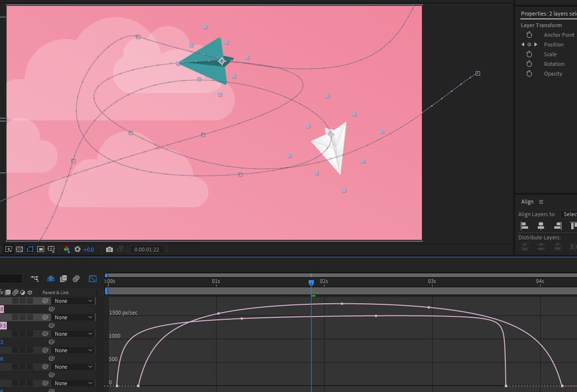The height and width of the screenshot is (392, 577).
Task: Add or remove a Position keyframe
Action: point(529,45)
